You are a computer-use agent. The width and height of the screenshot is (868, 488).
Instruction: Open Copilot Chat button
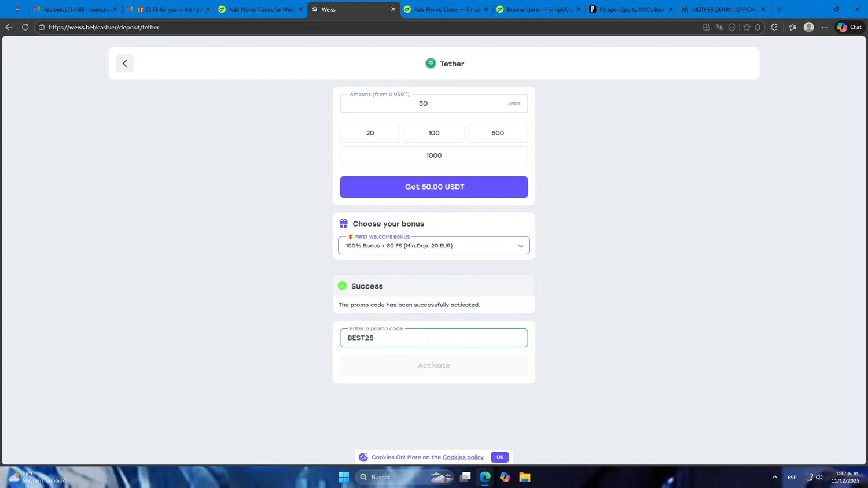[x=849, y=27]
